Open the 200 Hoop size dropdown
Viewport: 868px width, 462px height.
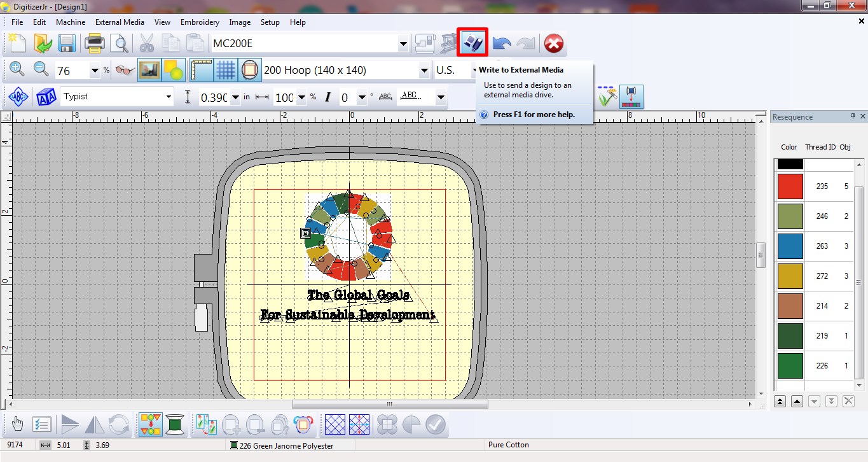pos(424,71)
